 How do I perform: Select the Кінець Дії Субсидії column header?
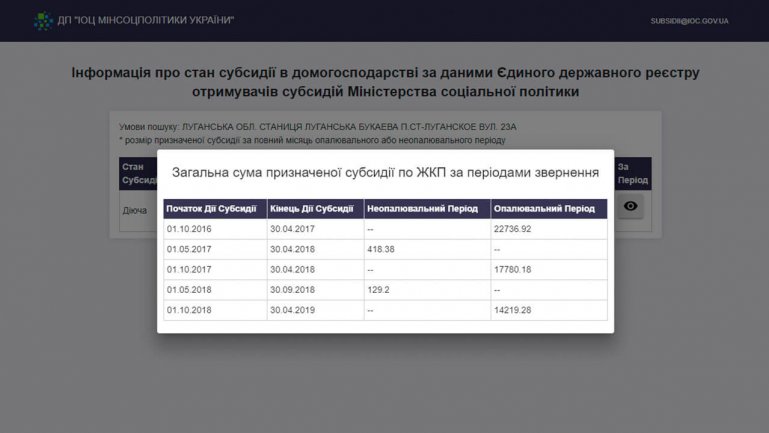click(315, 209)
